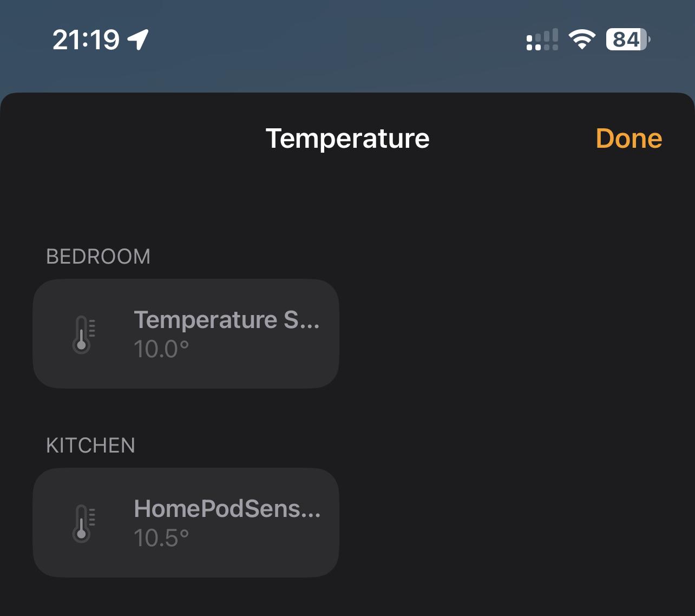Image resolution: width=695 pixels, height=616 pixels.
Task: Select the 10.0° temperature reading
Action: tap(161, 349)
